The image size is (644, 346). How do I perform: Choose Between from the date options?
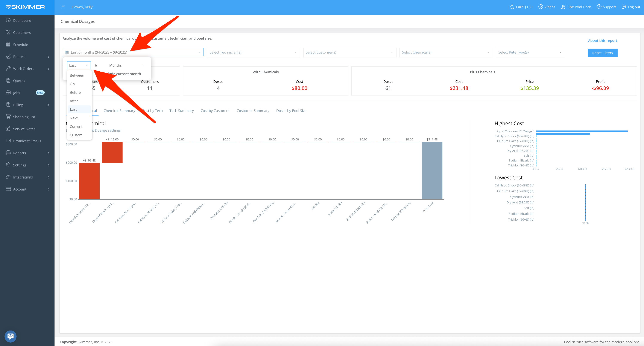(x=77, y=75)
